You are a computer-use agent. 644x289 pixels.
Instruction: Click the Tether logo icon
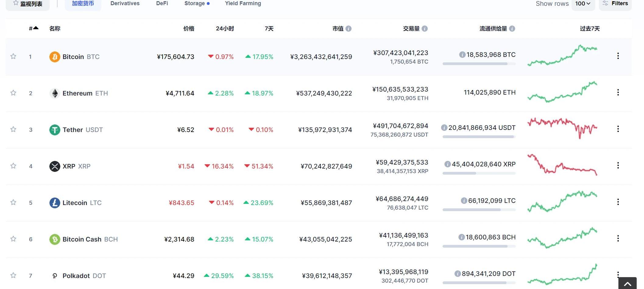point(55,130)
